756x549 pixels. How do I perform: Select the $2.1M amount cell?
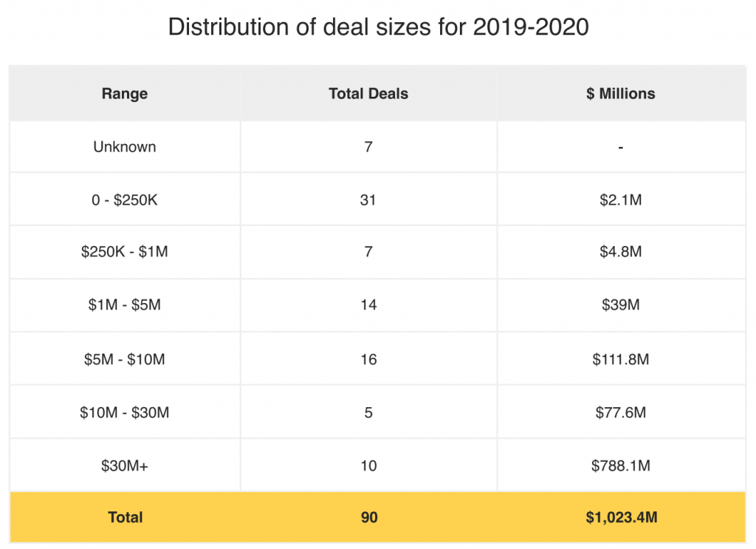621,200
